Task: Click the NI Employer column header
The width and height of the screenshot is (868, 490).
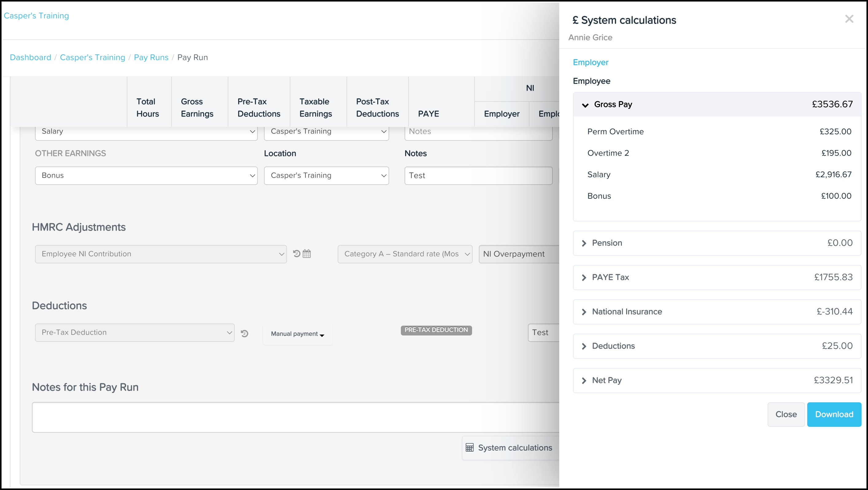Action: [502, 114]
